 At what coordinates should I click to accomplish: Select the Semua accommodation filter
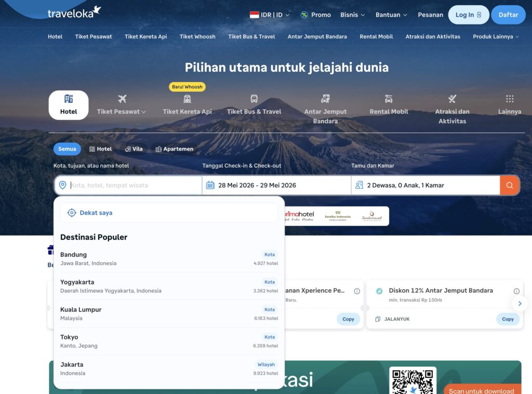67,149
